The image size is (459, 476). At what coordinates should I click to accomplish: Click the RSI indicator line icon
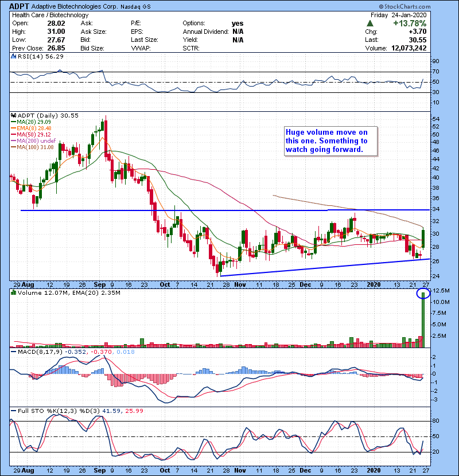13,56
